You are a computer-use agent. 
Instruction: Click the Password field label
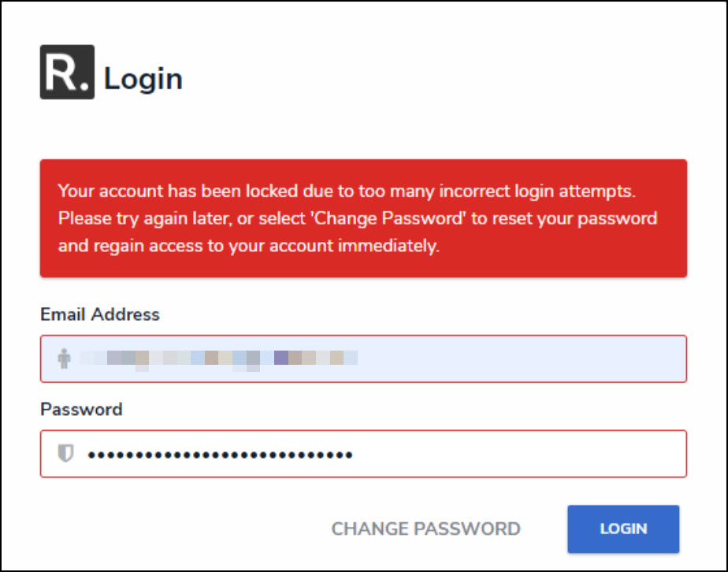click(81, 410)
